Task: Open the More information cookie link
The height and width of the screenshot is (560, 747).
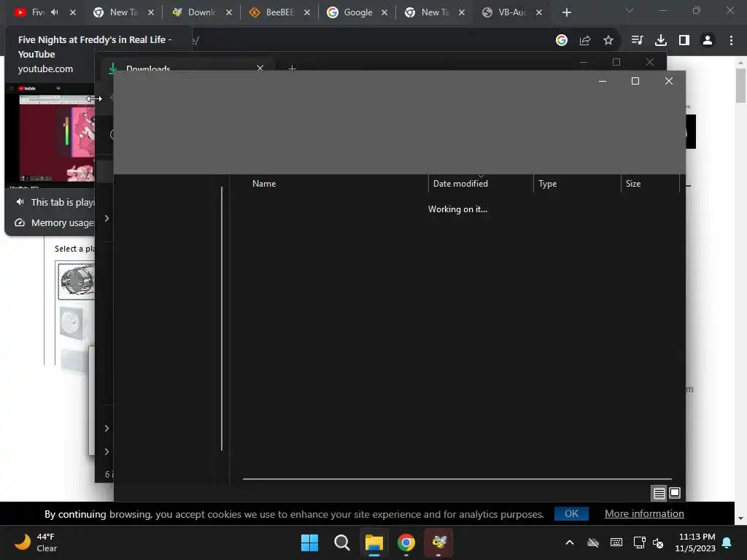Action: coord(644,513)
